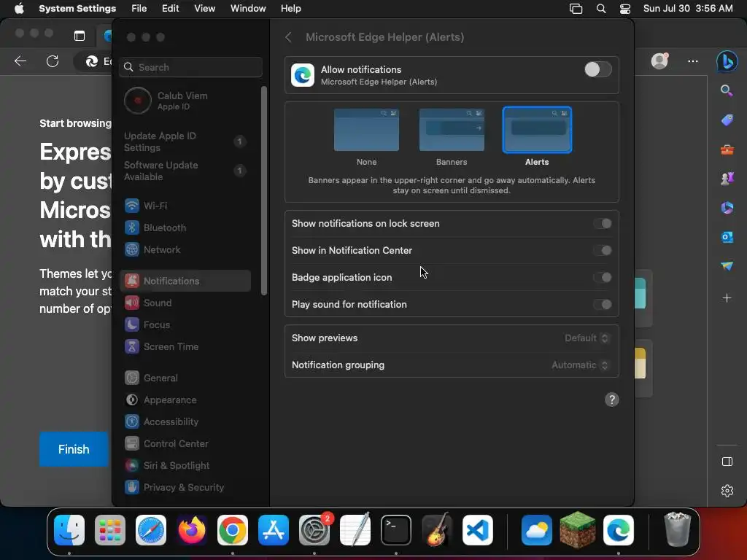
Task: Toggle Allow notifications switch
Action: click(x=598, y=69)
